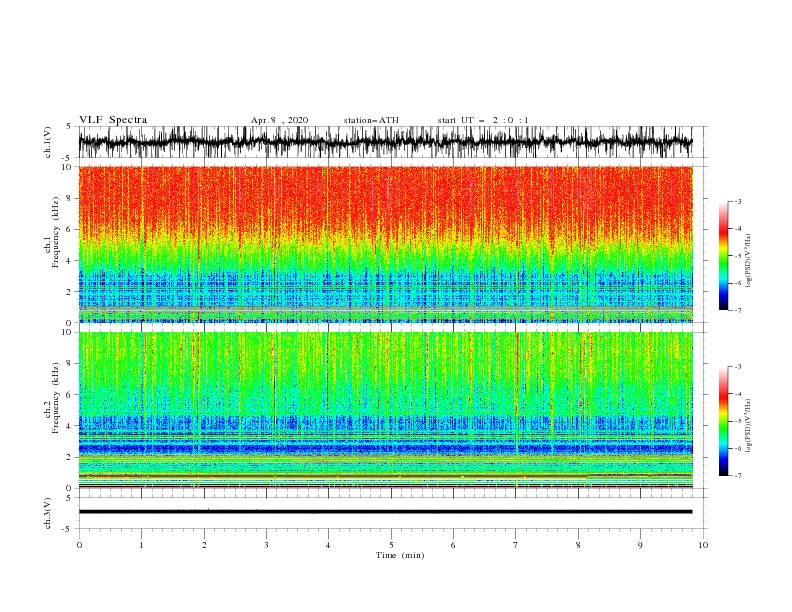Click the 'ch.1(V)' waveform axis label

48,142
